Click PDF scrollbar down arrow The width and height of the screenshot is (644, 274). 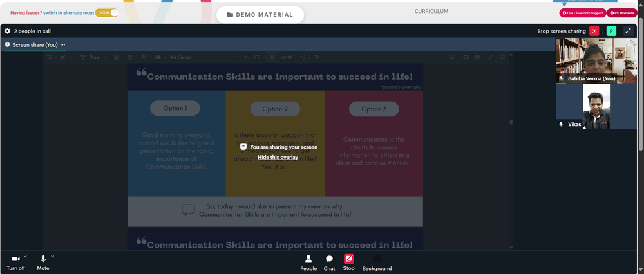point(511,248)
